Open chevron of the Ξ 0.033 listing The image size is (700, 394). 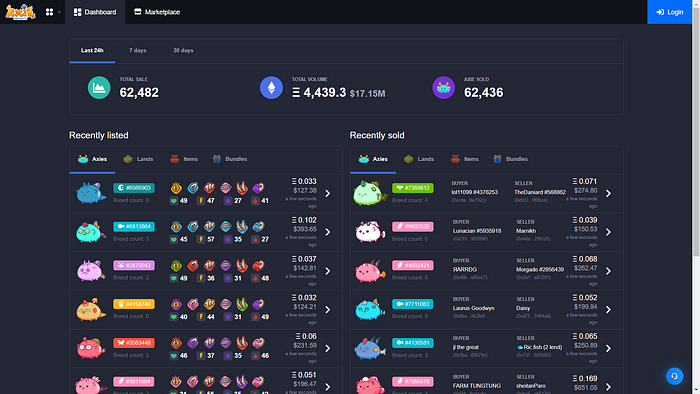(328, 194)
